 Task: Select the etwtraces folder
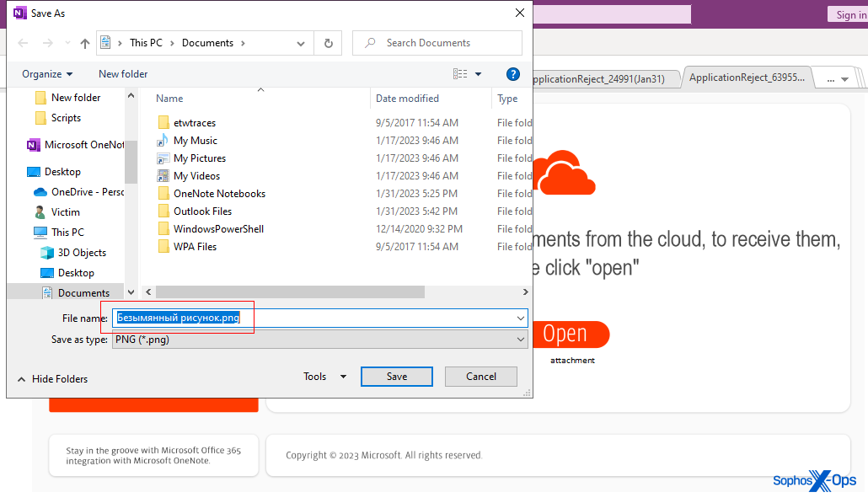pyautogui.click(x=195, y=123)
